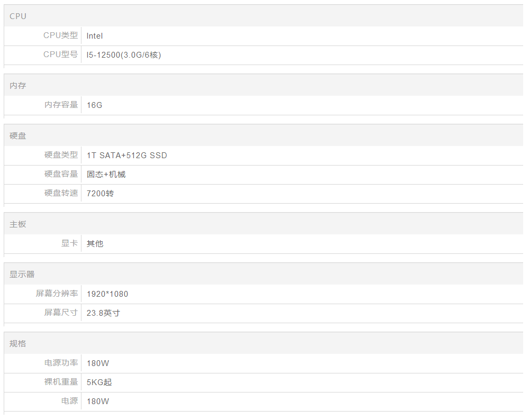
Task: Select the 1920*1080 resolution value
Action: tap(107, 294)
